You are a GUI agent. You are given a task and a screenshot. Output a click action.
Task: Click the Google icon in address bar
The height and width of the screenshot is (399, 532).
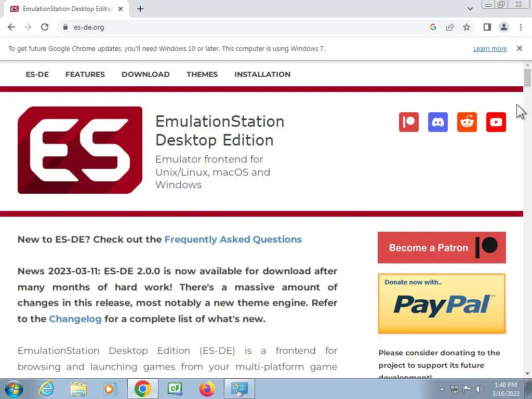point(433,27)
